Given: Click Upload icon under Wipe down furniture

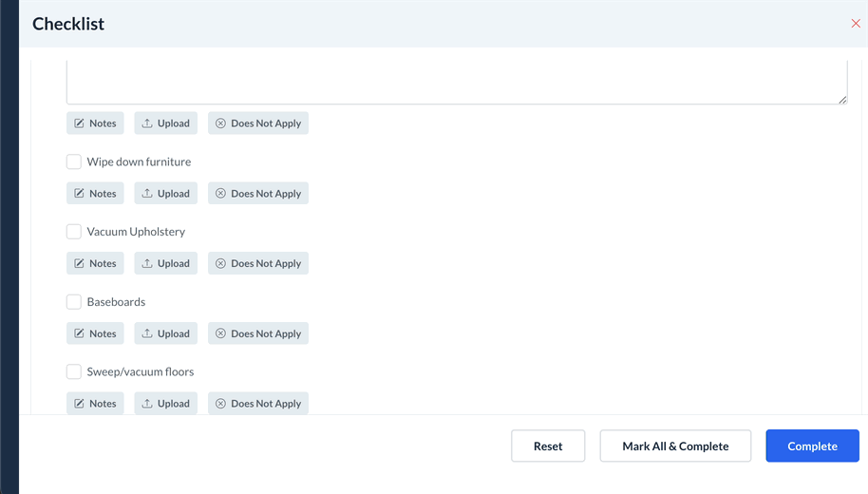Looking at the screenshot, I should click(147, 194).
